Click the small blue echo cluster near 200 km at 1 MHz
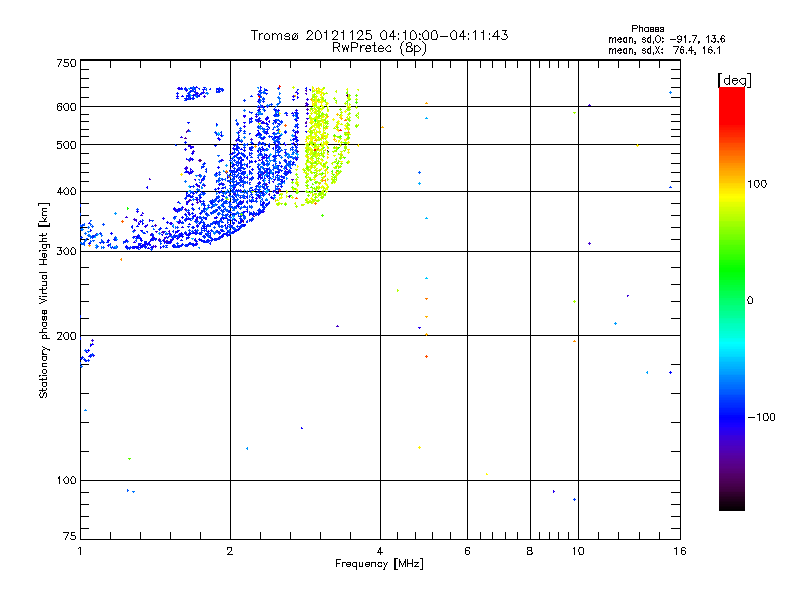This screenshot has height=600, width=800. 87,353
